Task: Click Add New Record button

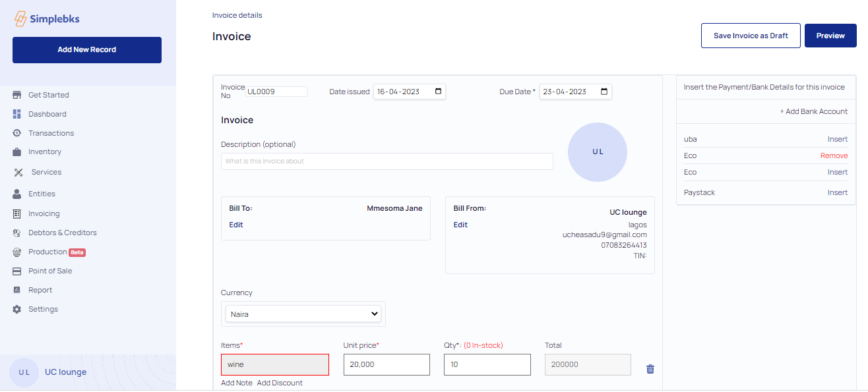Action: click(87, 50)
